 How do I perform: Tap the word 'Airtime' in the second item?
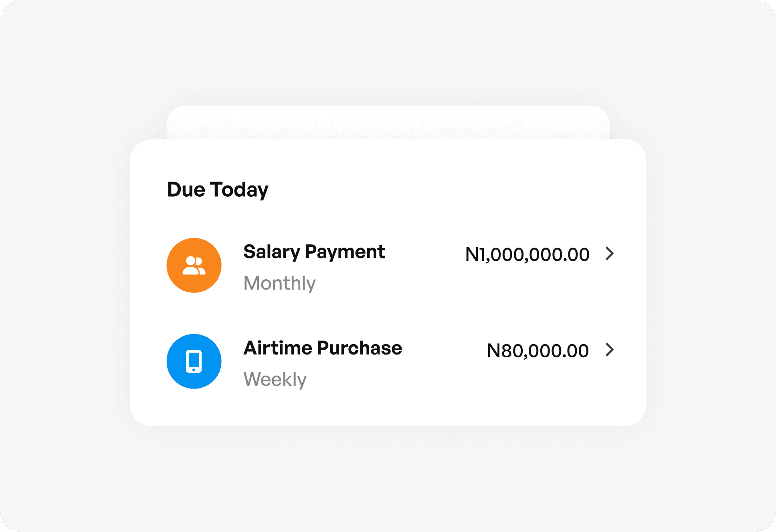tap(278, 348)
